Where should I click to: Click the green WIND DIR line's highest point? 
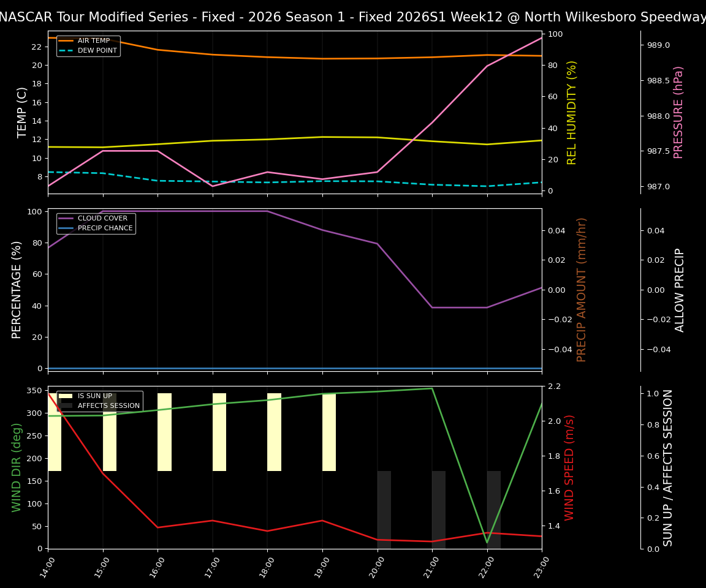431,388
